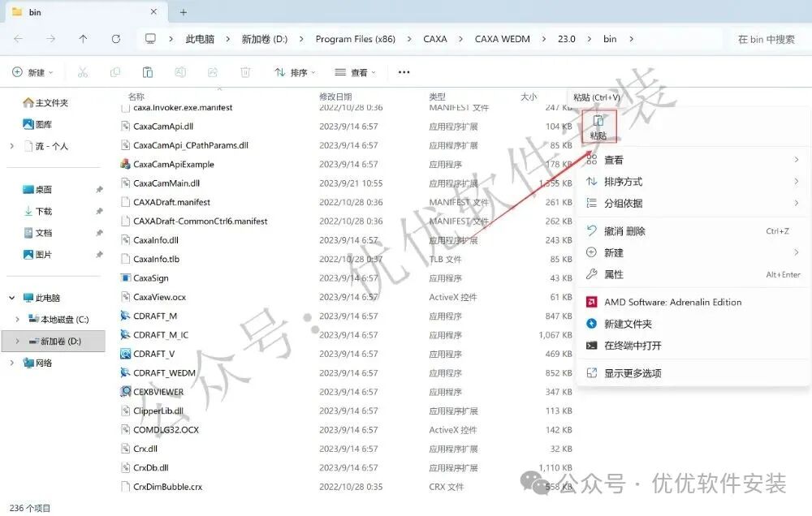Expand the 本地磁盘 (C:) tree node
812x516 pixels.
(17, 320)
